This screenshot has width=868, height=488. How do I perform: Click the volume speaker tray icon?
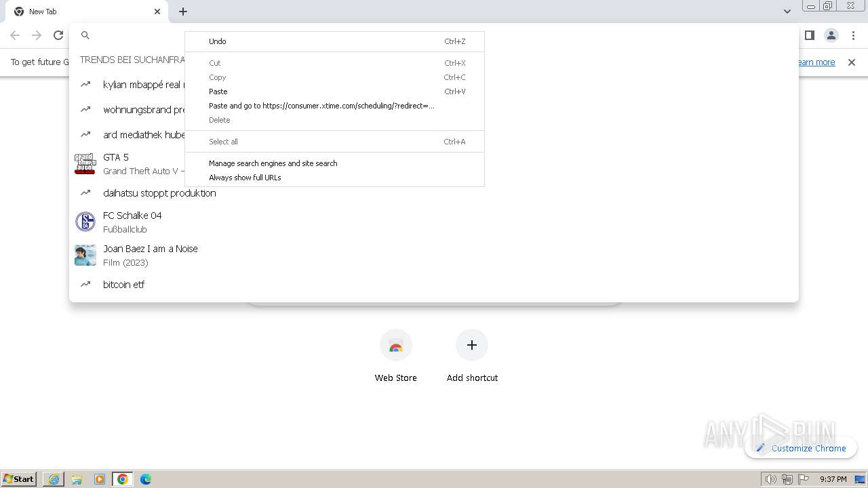[770, 479]
